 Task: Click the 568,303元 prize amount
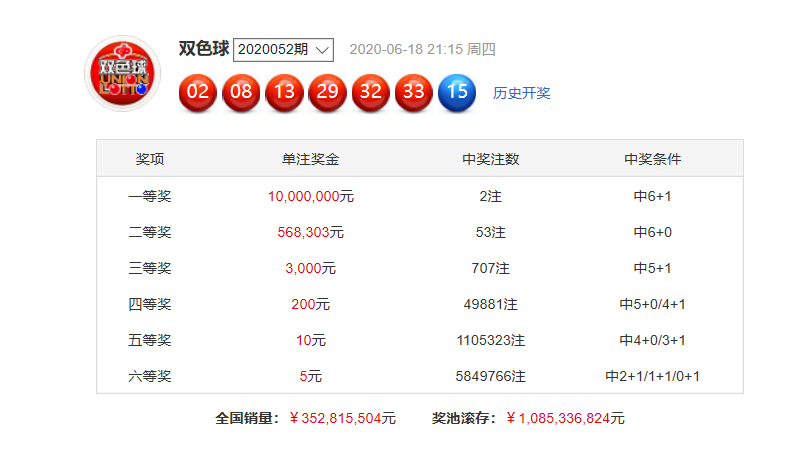tap(311, 232)
